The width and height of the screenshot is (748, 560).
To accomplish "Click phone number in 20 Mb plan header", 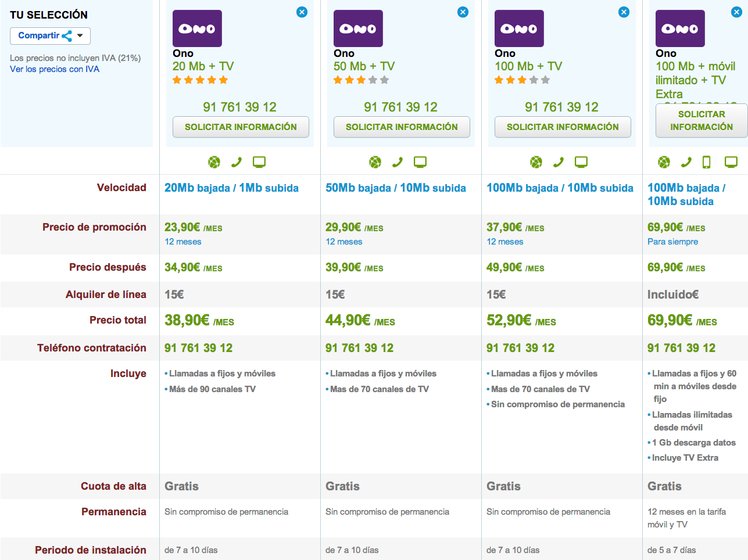I will [x=239, y=107].
